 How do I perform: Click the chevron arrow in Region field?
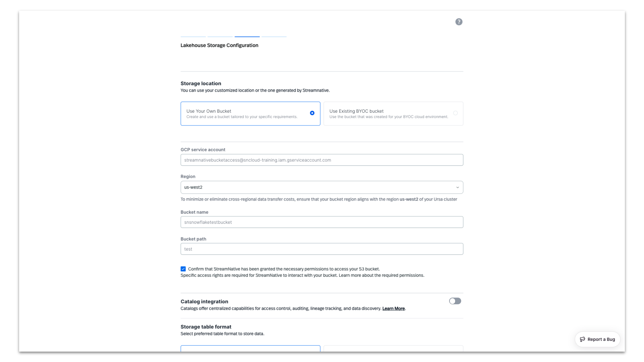pos(457,188)
